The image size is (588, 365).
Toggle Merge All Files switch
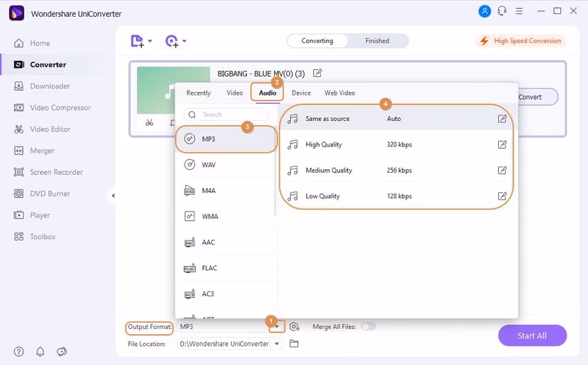click(x=369, y=327)
